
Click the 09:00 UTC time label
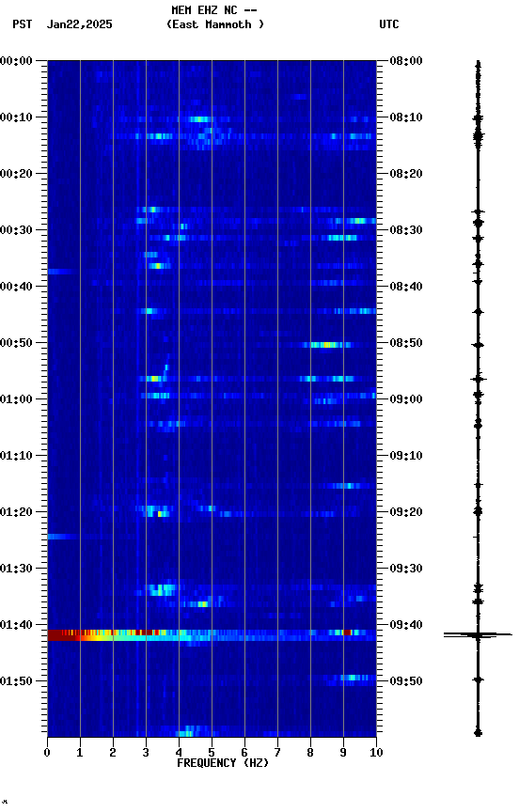406,399
